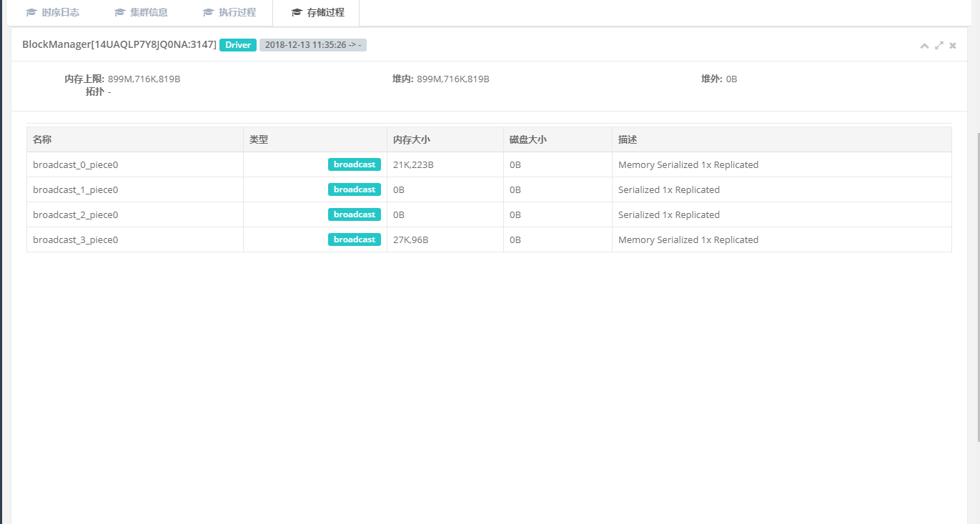
Task: Click the graduation cap icon on 集群信息 tab
Action: [x=119, y=13]
